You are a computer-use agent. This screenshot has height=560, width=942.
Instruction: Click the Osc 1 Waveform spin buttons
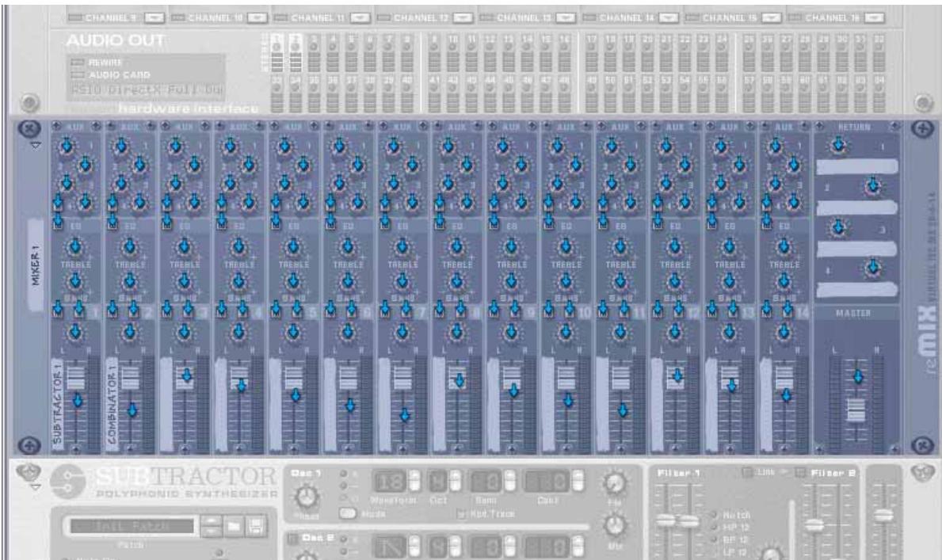(x=414, y=482)
